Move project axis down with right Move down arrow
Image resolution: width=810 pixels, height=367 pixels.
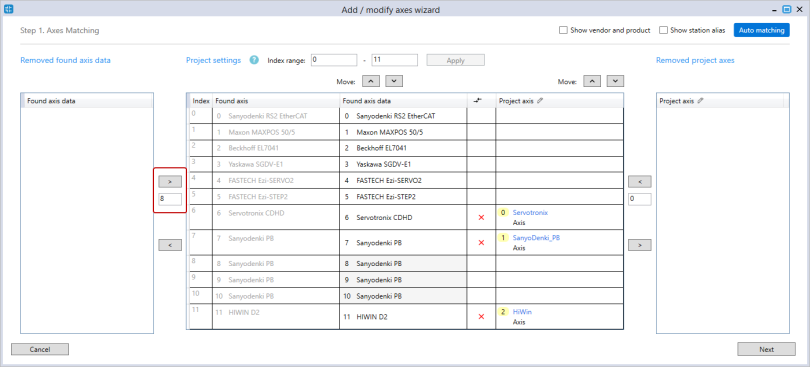615,81
